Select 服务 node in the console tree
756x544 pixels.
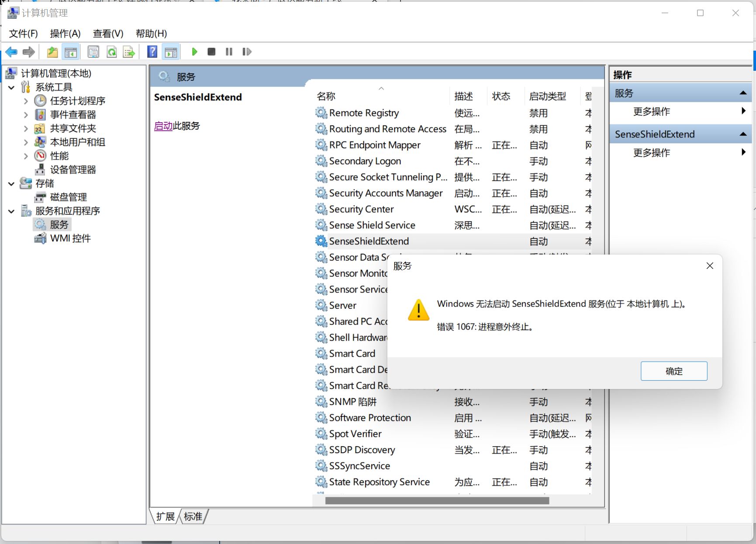coord(59,225)
